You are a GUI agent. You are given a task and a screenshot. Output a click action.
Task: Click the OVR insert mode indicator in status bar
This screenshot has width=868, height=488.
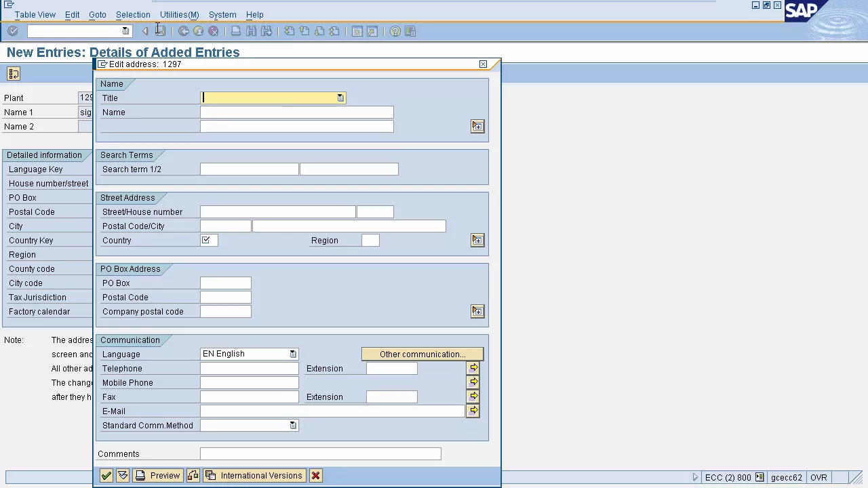coord(818,478)
